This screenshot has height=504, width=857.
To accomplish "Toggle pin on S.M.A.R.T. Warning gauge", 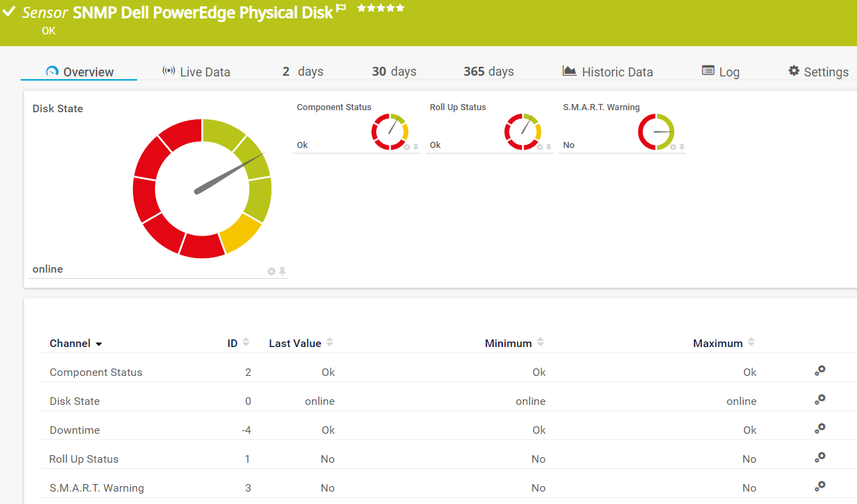I will [681, 147].
